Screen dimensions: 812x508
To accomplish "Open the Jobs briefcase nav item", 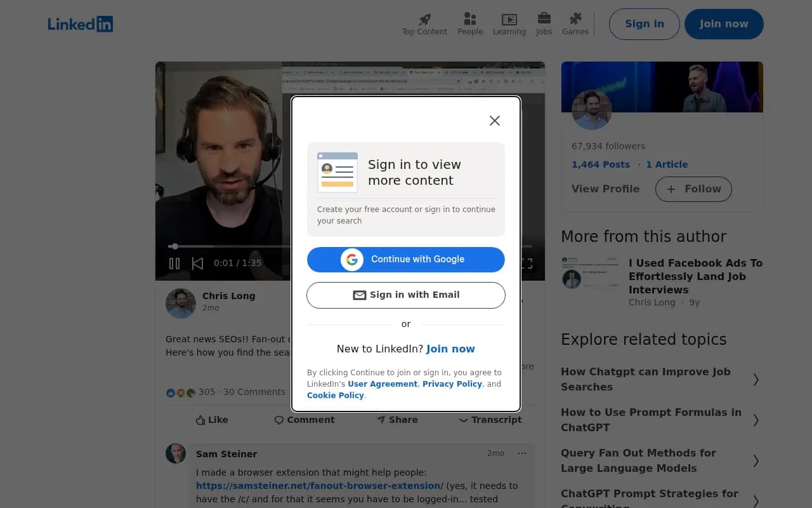I will [x=544, y=24].
